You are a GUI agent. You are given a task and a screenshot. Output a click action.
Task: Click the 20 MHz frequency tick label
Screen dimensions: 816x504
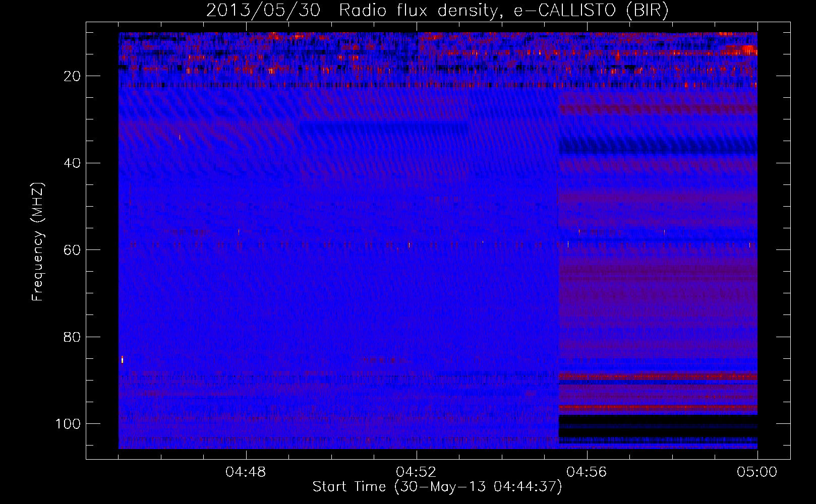pos(73,76)
